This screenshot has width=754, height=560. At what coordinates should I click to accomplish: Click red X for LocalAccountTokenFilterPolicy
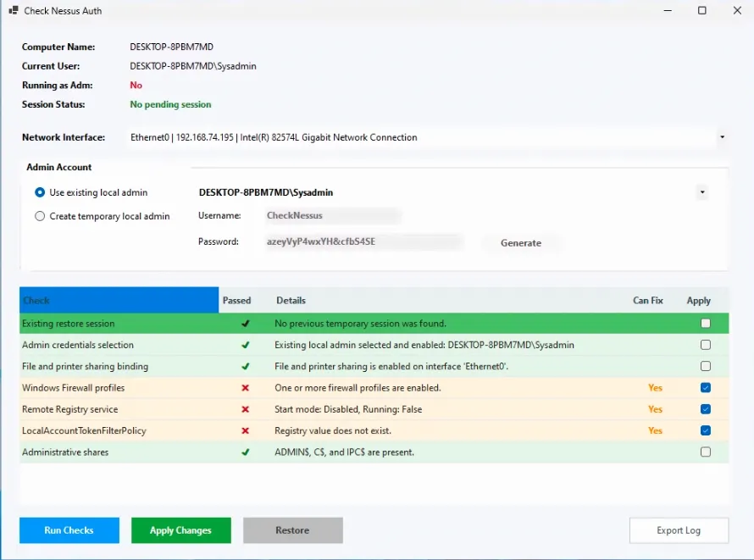[x=245, y=430]
